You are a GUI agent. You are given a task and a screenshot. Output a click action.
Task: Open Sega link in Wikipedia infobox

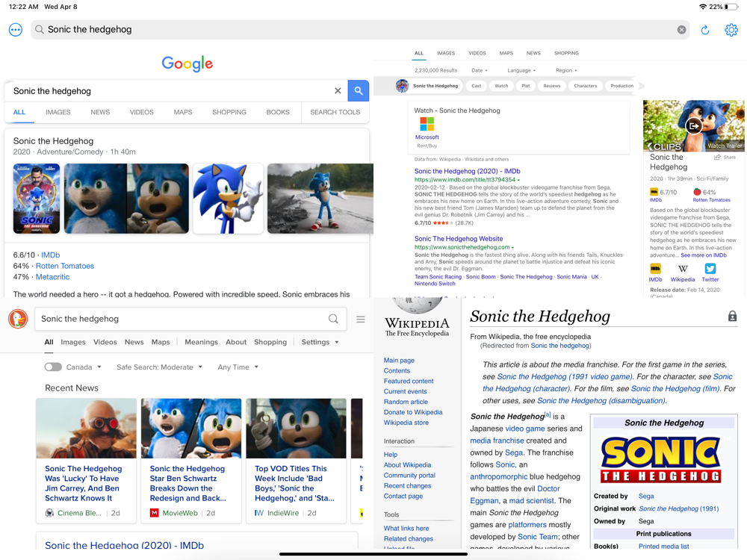coord(646,497)
